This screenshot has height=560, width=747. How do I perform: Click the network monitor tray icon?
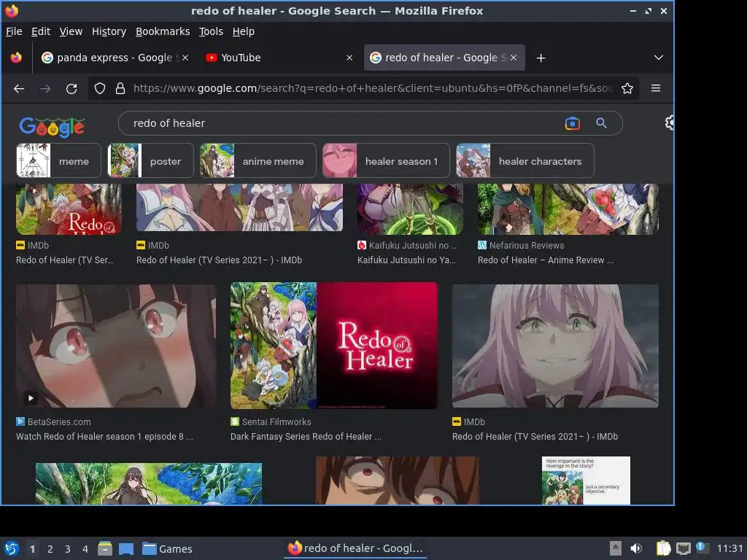point(683,548)
